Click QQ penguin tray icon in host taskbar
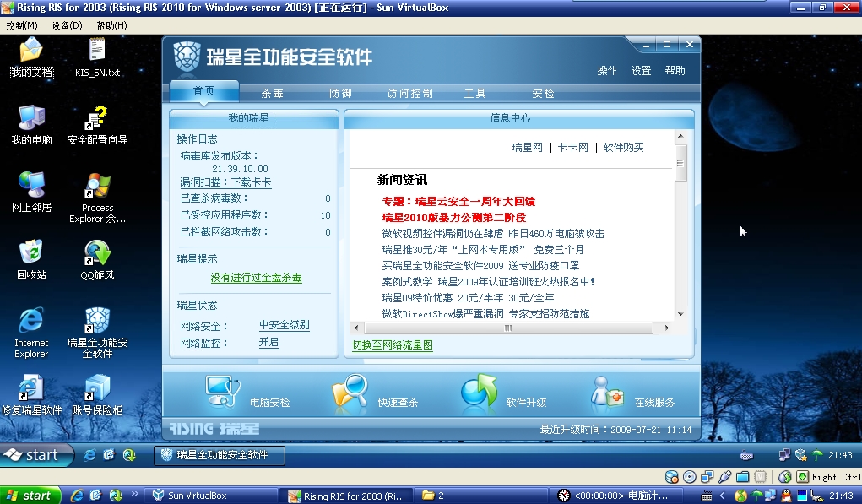Screen dimensions: 862x504 click(x=786, y=496)
